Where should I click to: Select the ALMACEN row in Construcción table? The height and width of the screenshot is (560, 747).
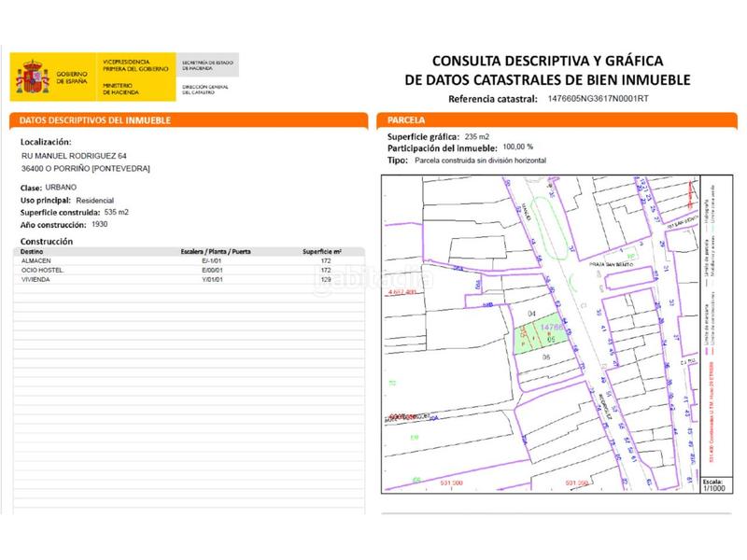click(x=187, y=260)
